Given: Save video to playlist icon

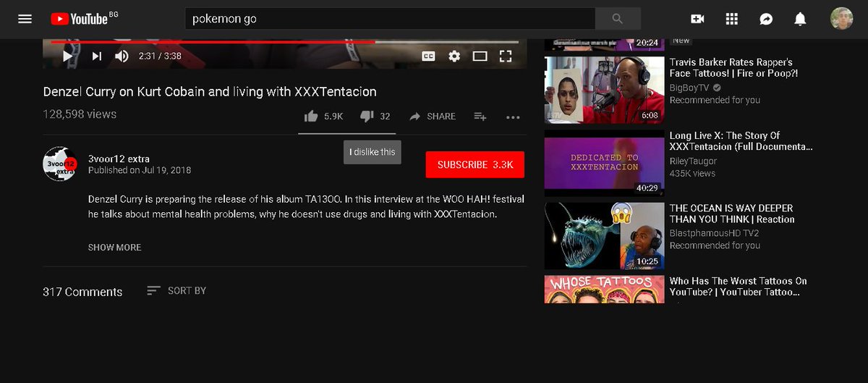Looking at the screenshot, I should (480, 116).
